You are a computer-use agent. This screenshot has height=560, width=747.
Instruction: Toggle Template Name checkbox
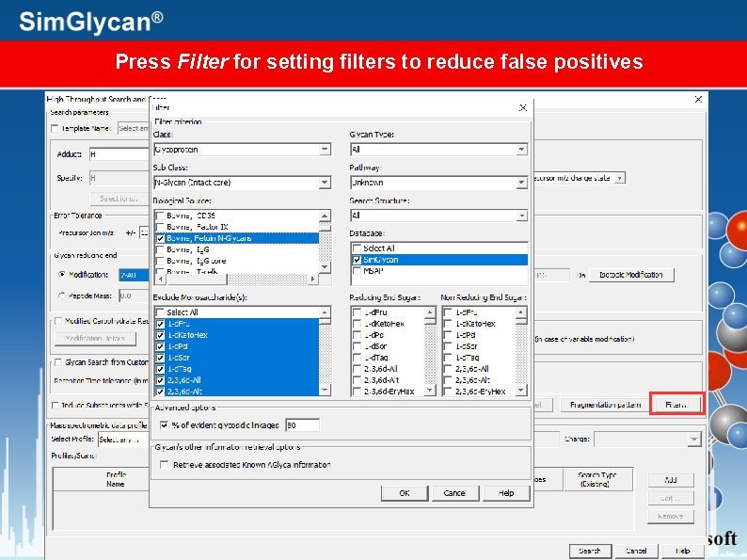point(55,129)
